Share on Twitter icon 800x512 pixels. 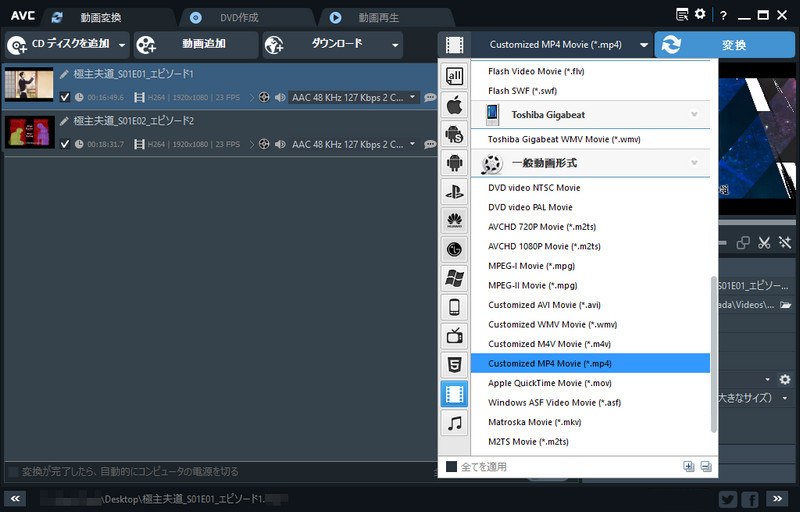[x=728, y=499]
